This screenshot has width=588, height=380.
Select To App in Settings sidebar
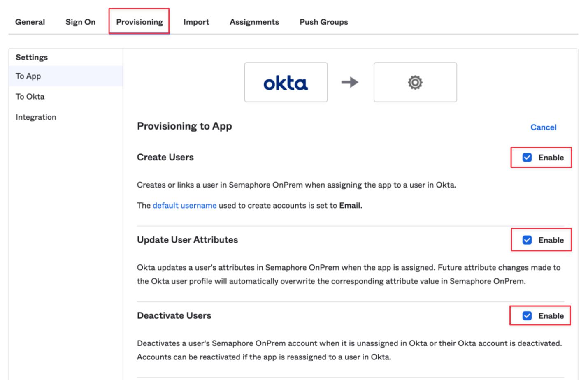[x=66, y=76]
